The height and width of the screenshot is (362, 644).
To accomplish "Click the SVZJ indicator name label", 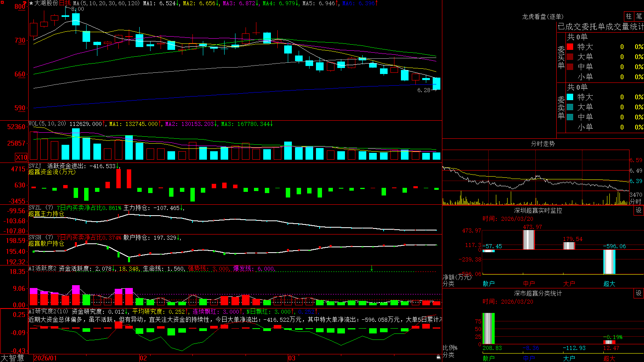I will 35,166.
